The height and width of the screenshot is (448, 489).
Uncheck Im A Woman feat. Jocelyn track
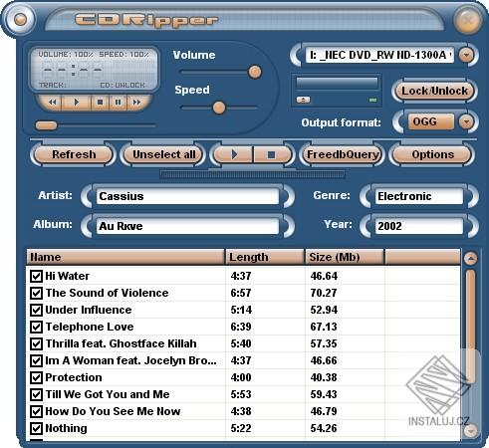(36, 360)
